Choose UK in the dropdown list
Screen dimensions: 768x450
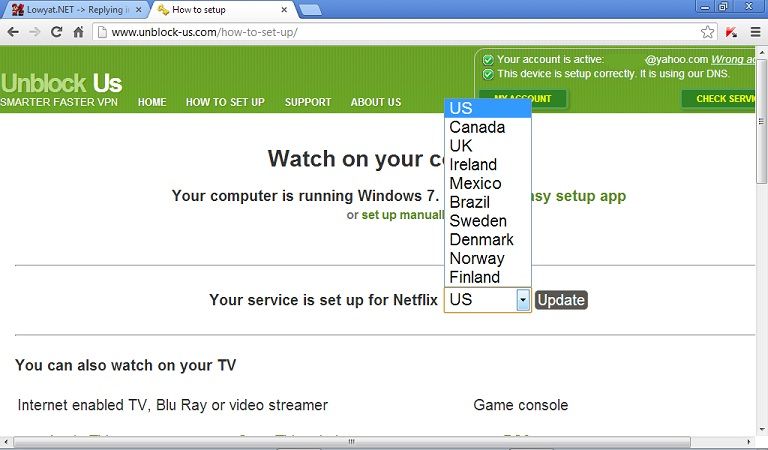(x=461, y=146)
